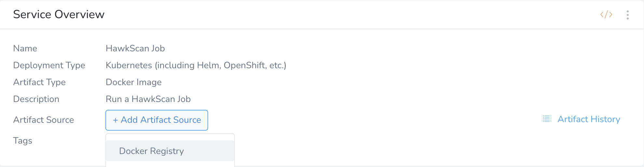The image size is (644, 167).
Task: Select Docker Registry from the dropdown list
Action: [x=152, y=151]
